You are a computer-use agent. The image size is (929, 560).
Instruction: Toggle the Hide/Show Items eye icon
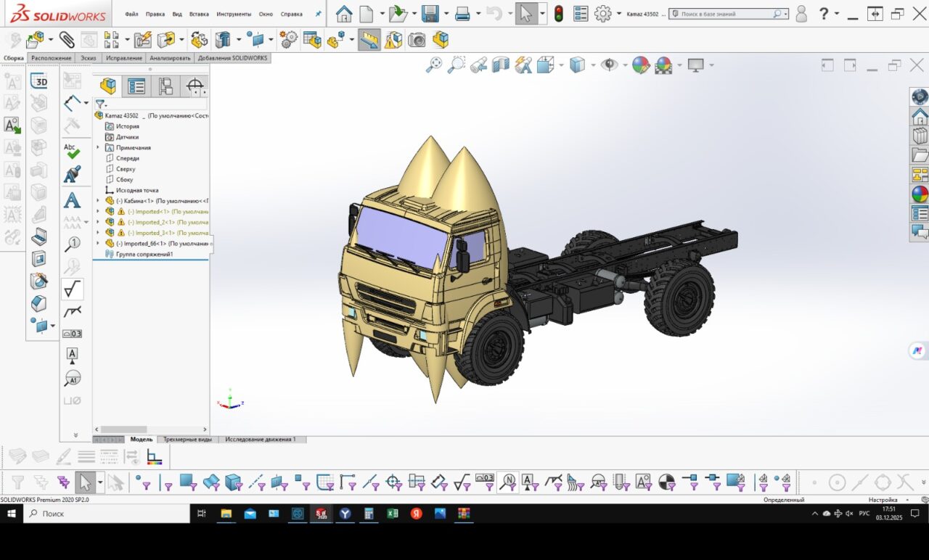click(x=609, y=65)
